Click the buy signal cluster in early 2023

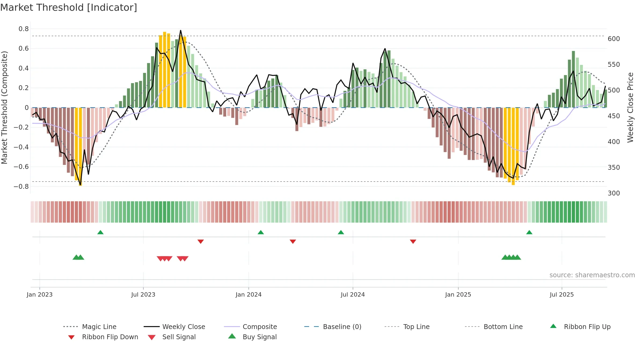pyautogui.click(x=78, y=257)
